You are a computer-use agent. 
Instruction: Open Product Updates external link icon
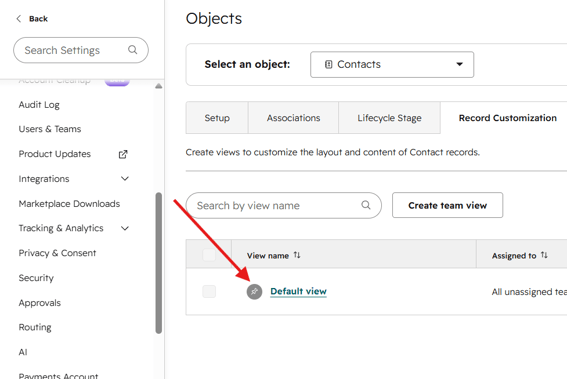(123, 154)
